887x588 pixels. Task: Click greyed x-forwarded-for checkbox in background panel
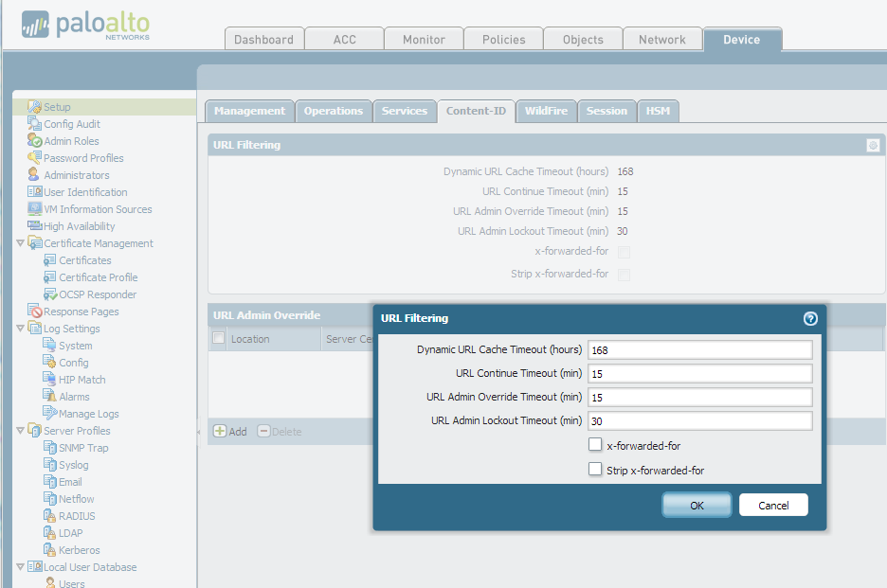(x=624, y=252)
